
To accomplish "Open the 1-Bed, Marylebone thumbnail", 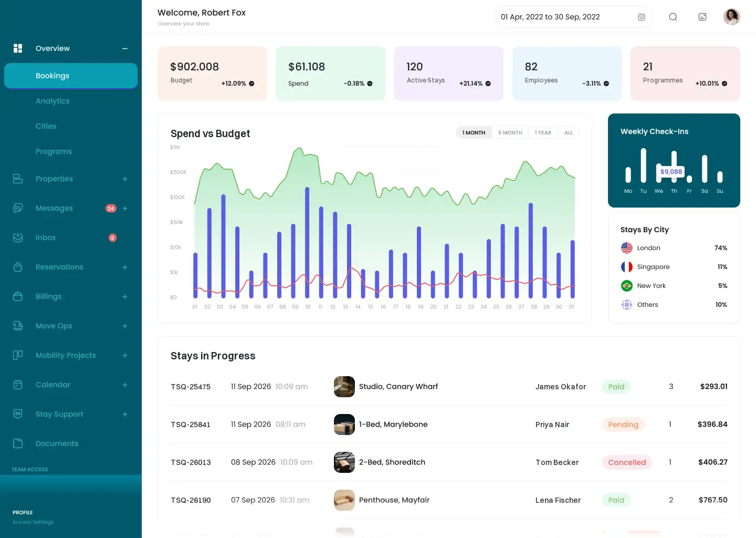I will 344,425.
